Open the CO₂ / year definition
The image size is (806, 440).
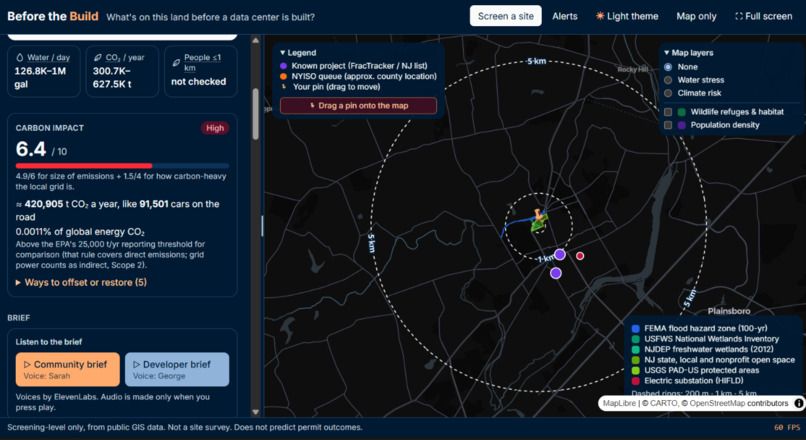point(125,58)
